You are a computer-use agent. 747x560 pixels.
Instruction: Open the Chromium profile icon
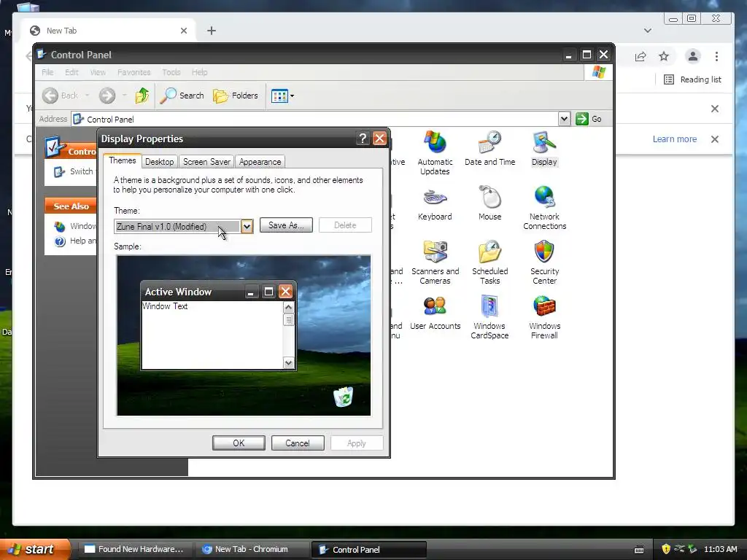coord(693,57)
